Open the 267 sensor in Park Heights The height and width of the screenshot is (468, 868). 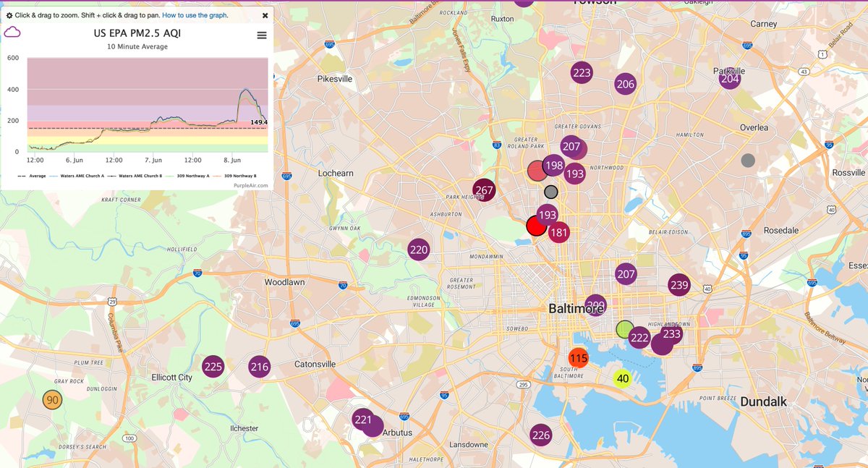click(484, 191)
